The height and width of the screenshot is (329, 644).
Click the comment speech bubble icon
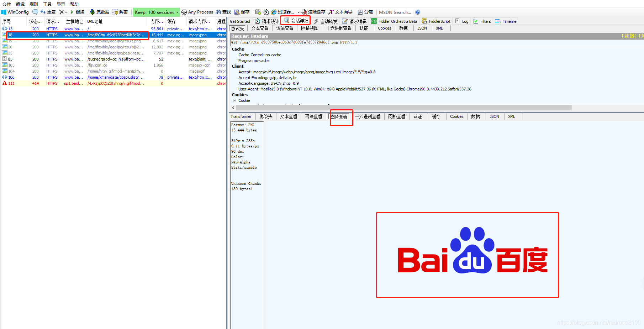point(35,12)
